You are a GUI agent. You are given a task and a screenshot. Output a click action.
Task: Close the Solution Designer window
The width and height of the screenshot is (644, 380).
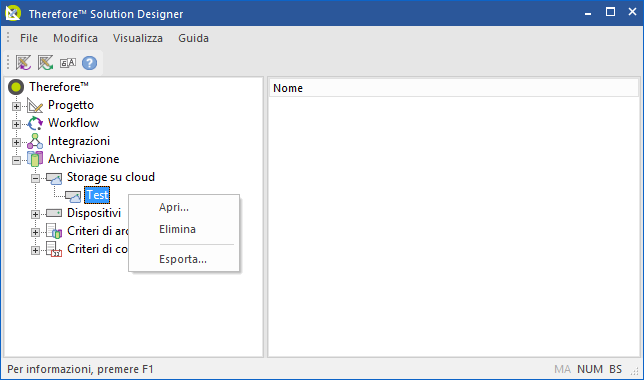click(632, 12)
